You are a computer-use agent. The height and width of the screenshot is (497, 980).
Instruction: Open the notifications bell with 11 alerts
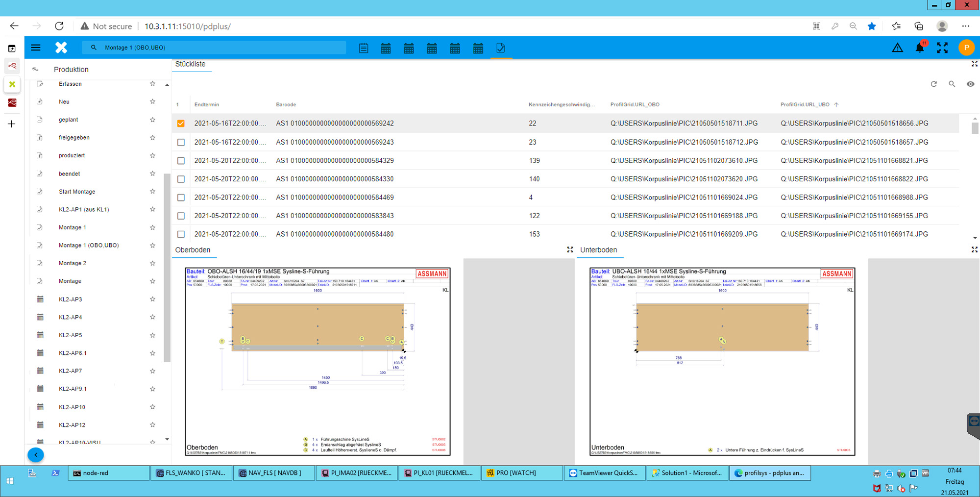pyautogui.click(x=920, y=48)
